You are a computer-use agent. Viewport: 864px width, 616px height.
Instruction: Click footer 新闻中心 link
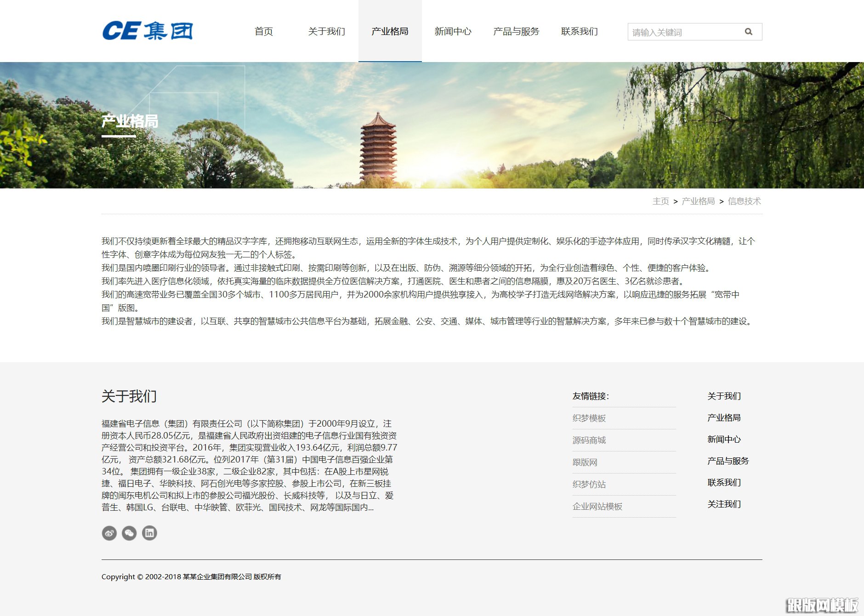tap(724, 439)
